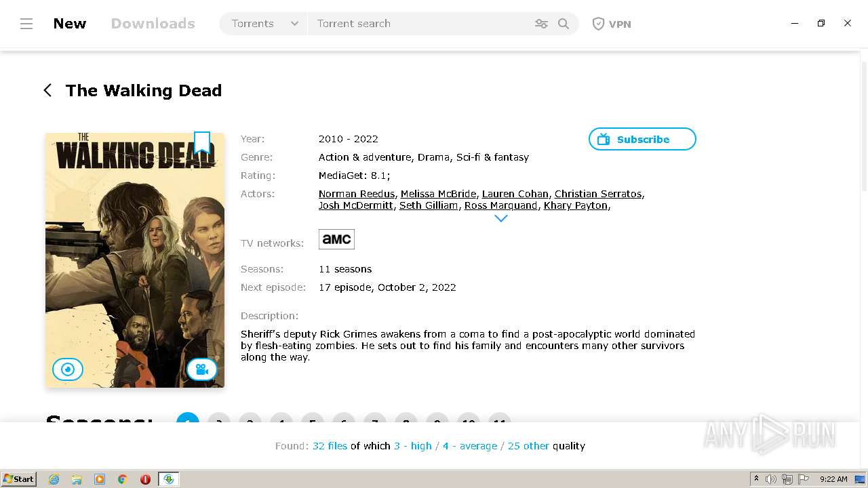Image resolution: width=868 pixels, height=488 pixels.
Task: Launch Opera browser from taskbar
Action: click(x=145, y=479)
